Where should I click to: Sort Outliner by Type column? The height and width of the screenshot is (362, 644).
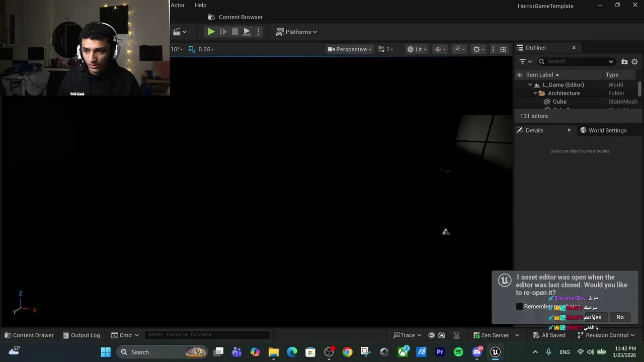[x=612, y=75]
